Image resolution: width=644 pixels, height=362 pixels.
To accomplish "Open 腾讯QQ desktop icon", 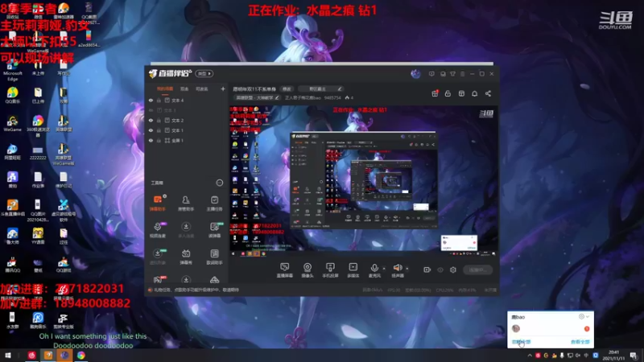I will [12, 265].
